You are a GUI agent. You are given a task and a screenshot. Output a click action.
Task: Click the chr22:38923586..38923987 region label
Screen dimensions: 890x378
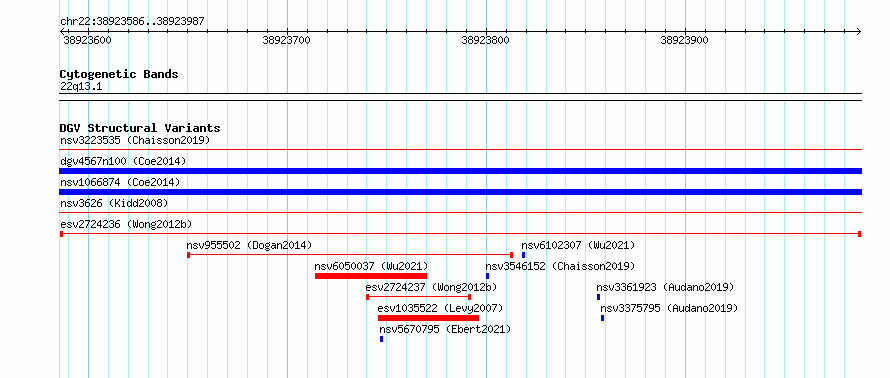(132, 22)
